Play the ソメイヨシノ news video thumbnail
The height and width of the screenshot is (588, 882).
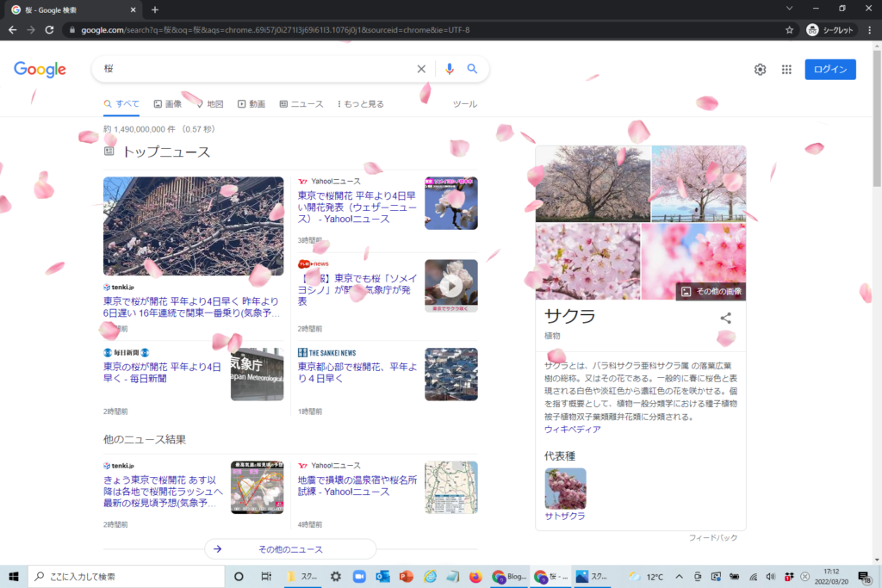450,285
